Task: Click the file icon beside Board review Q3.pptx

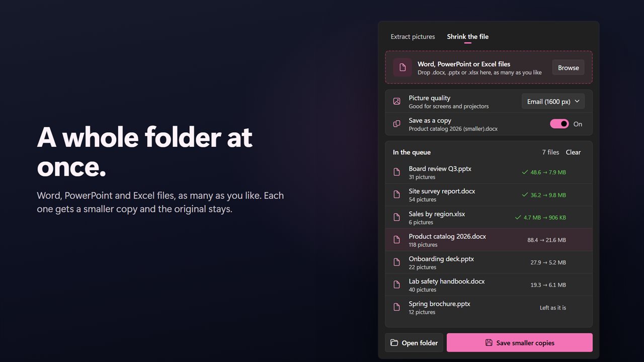Action: (x=397, y=172)
